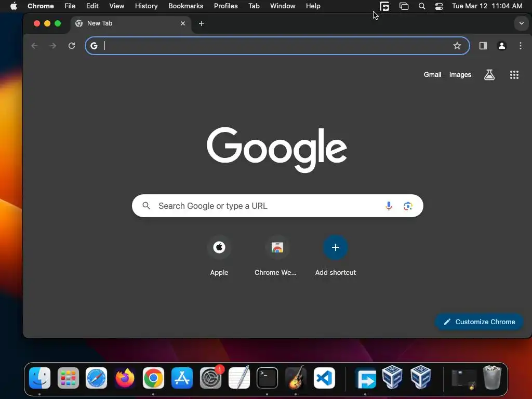Click the Add shortcut button
The width and height of the screenshot is (532, 399).
click(x=336, y=256)
